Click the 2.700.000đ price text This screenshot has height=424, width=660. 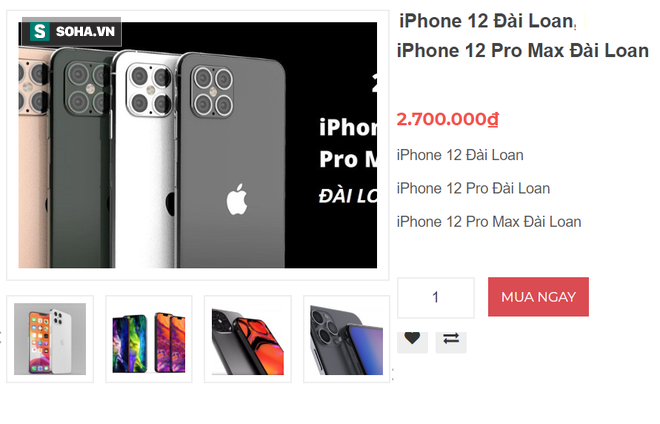click(x=447, y=119)
